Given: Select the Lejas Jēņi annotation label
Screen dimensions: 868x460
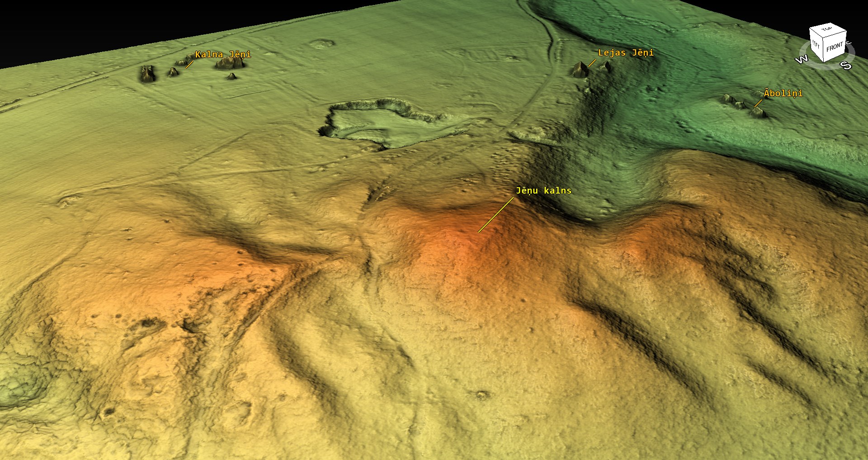Looking at the screenshot, I should [626, 52].
